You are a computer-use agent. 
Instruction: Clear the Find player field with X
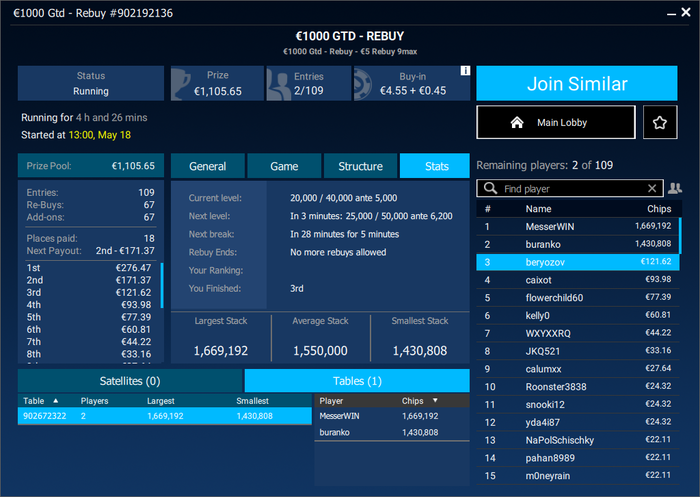pos(652,188)
